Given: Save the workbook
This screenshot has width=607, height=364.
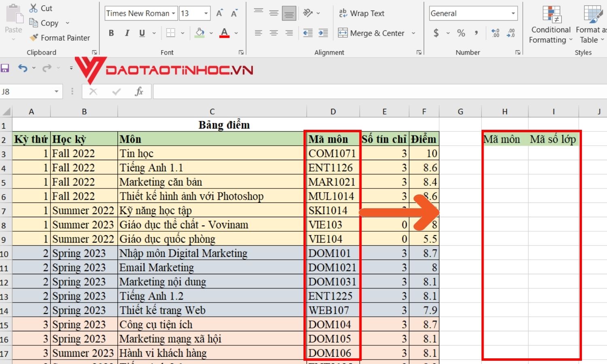Looking at the screenshot, I should [x=5, y=68].
